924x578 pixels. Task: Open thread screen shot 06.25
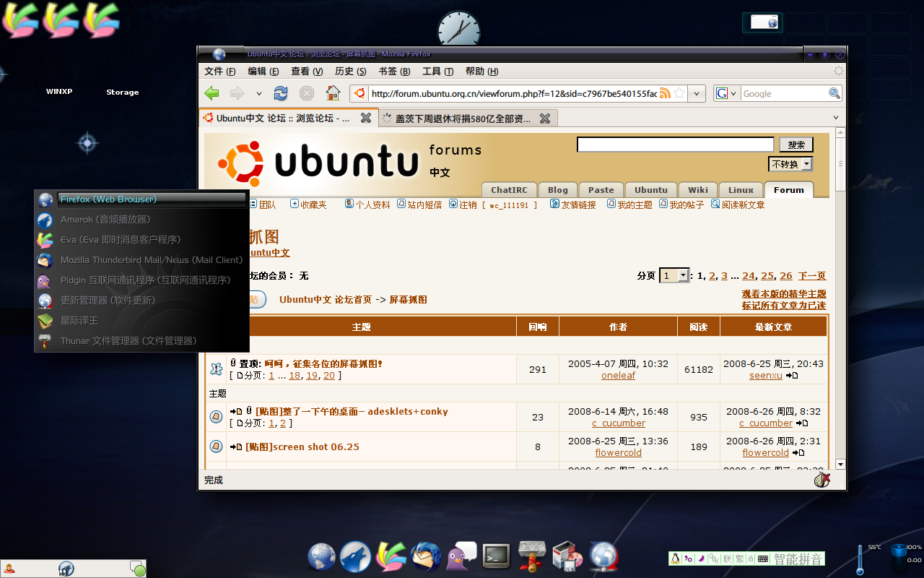[x=302, y=447]
